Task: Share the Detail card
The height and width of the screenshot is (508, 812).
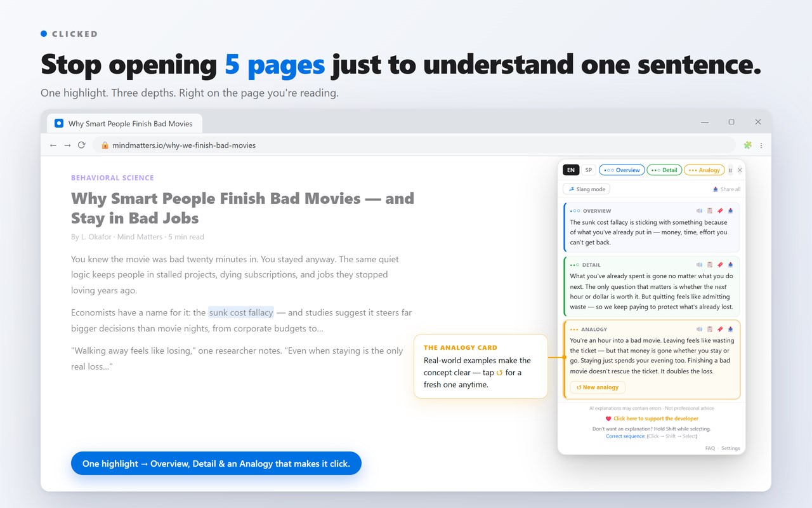Action: point(730,265)
